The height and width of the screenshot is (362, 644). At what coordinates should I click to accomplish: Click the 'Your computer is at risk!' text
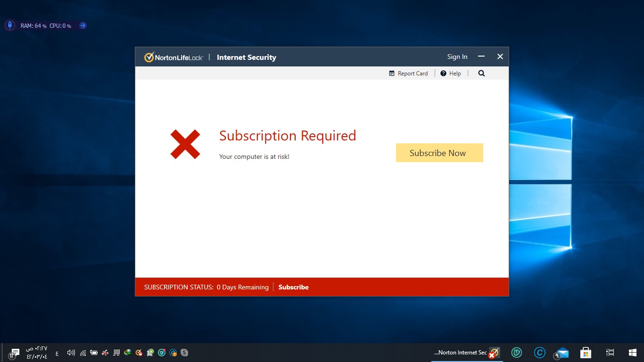coord(254,156)
